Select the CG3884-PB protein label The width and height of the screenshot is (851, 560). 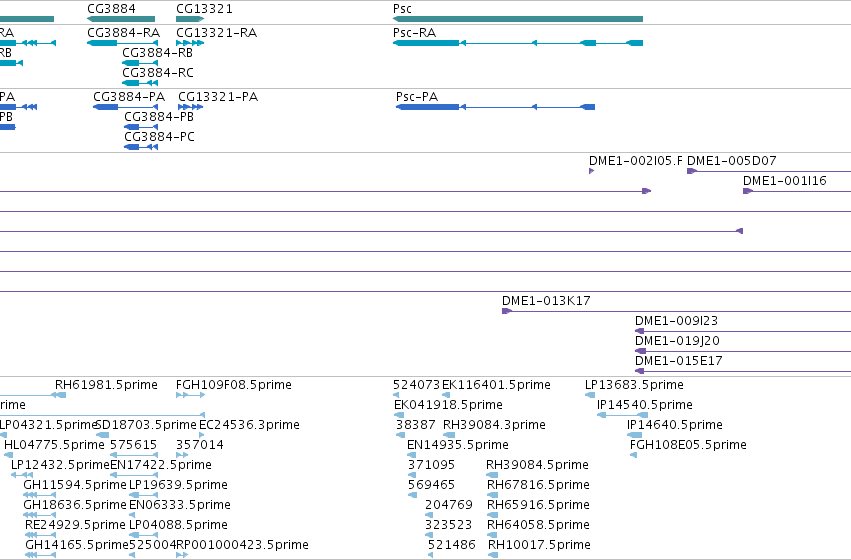(x=159, y=117)
